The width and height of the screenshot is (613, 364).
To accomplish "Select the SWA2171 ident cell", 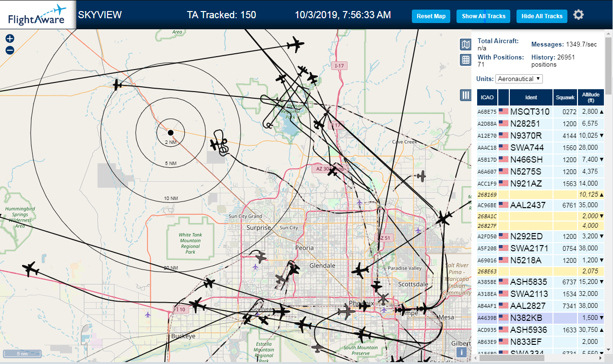I will 531,248.
